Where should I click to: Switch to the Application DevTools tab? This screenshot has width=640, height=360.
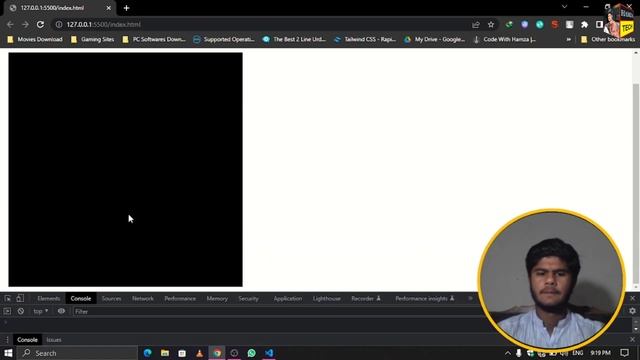tap(288, 299)
